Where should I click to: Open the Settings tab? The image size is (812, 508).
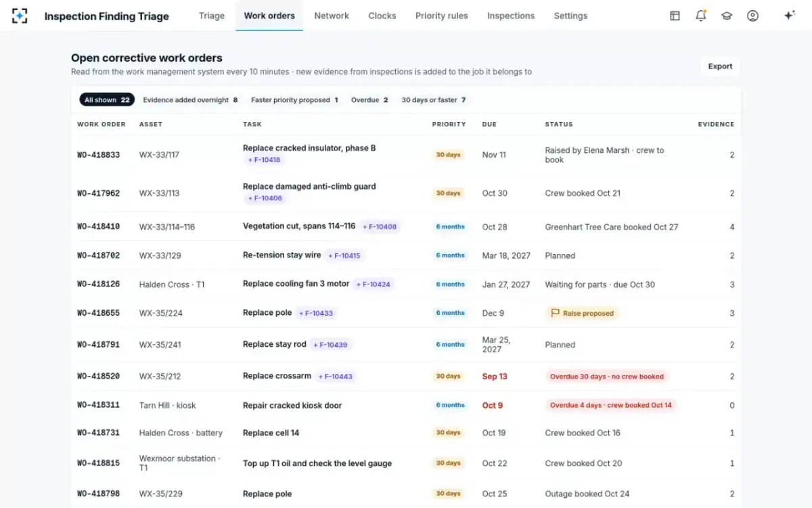570,16
